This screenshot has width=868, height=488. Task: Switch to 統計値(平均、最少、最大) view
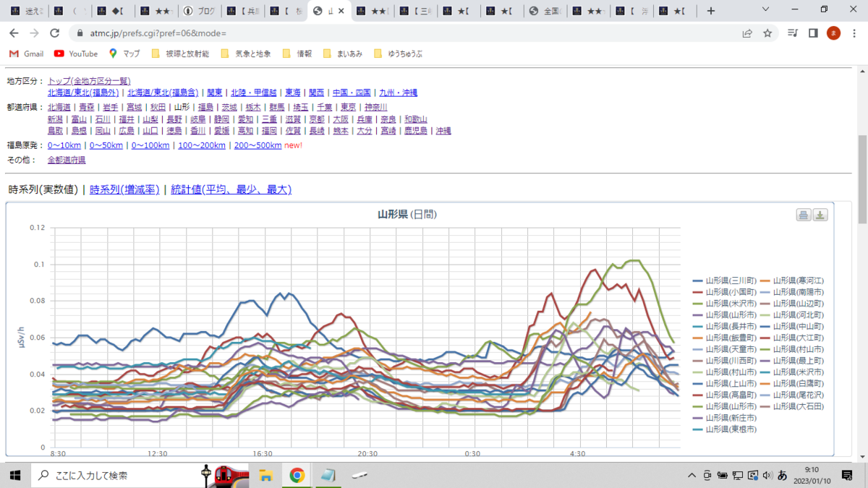coord(231,190)
